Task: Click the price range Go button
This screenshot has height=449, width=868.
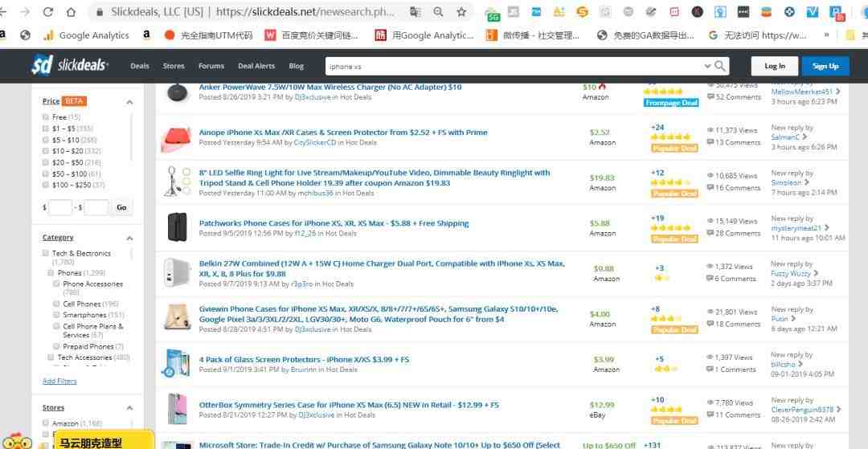Action: coord(121,207)
